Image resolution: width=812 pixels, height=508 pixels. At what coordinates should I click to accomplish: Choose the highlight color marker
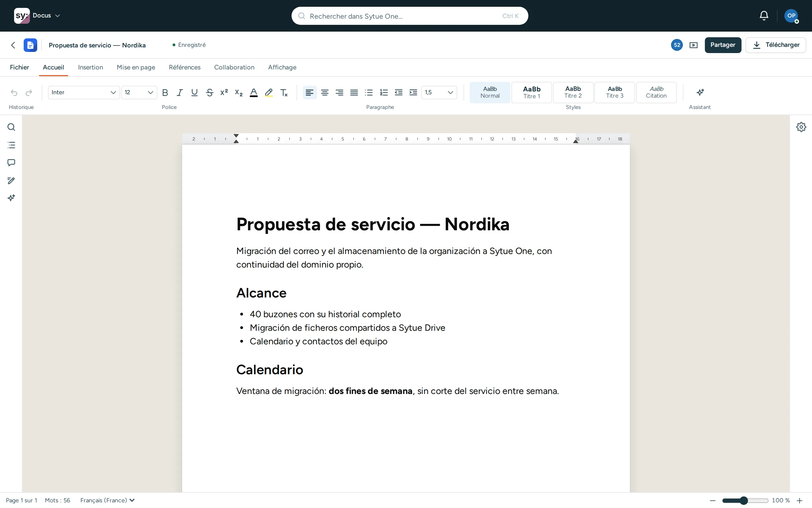[x=268, y=92]
